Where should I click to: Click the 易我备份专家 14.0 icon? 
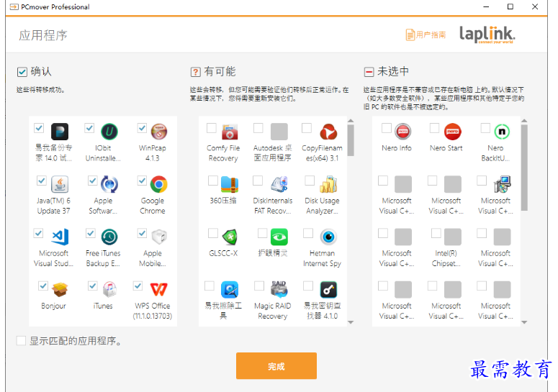click(60, 132)
